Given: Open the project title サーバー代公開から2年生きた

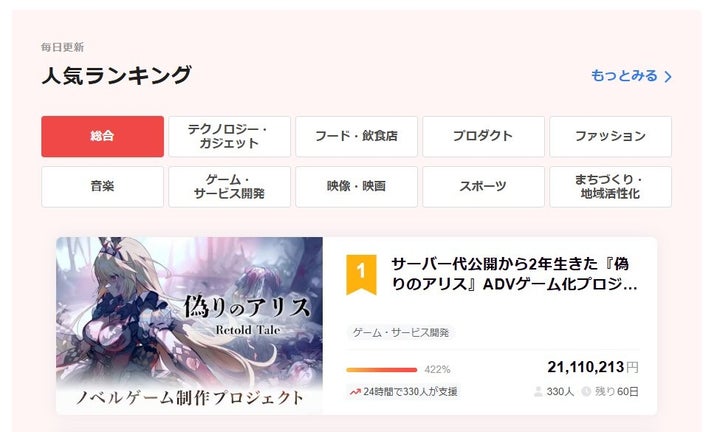Looking at the screenshot, I should click(514, 274).
